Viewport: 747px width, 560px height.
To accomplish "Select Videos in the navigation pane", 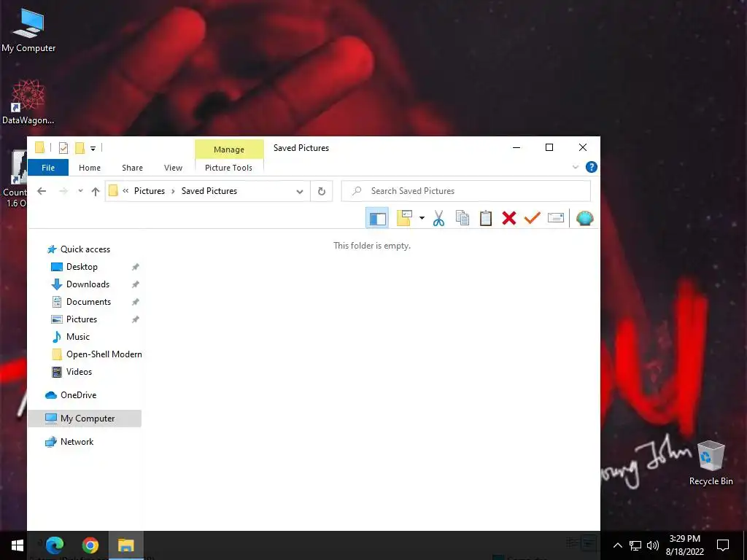I will [x=79, y=372].
